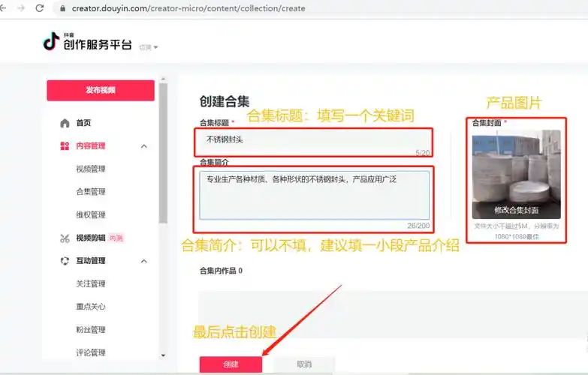This screenshot has width=588, height=375.
Task: Cancel with the 取消 button
Action: tap(303, 364)
